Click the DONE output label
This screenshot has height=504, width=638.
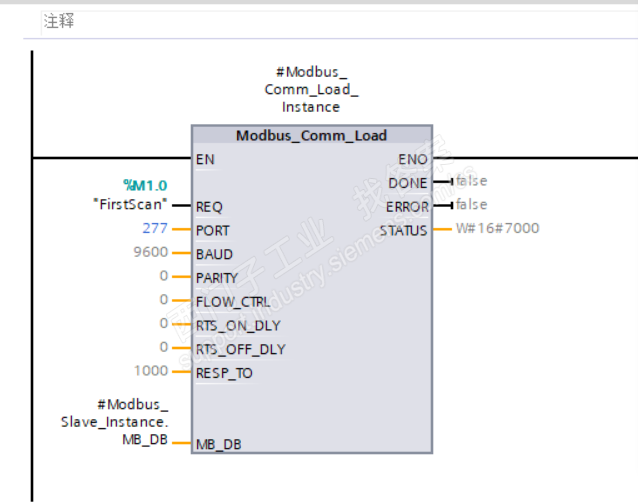[x=408, y=183]
